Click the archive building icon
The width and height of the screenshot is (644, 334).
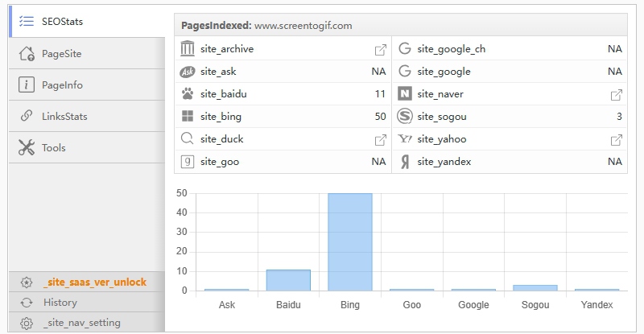(x=188, y=49)
